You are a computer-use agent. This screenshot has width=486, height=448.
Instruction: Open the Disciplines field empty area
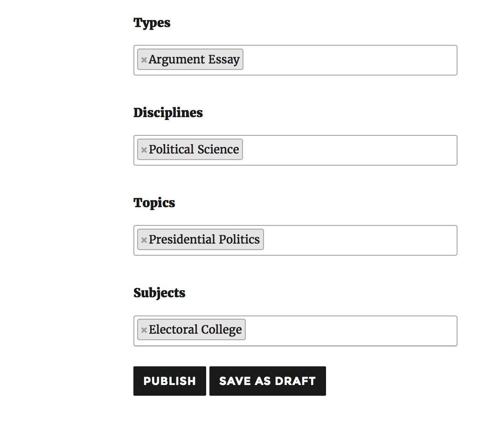(350, 150)
